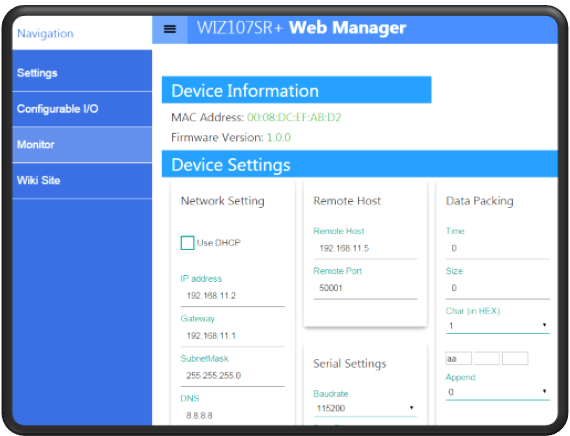Open the Baudrate dropdown 115200
Viewport: 570px width, 436px height.
[x=365, y=408]
